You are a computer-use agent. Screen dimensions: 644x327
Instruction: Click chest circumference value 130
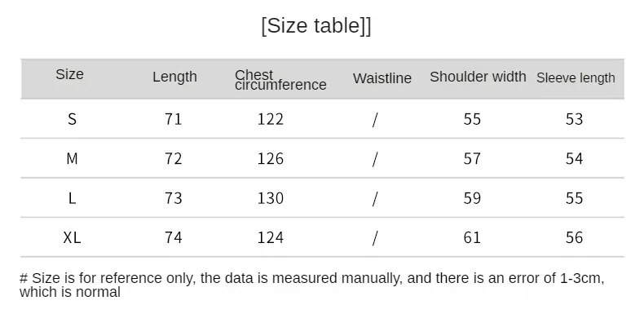(270, 198)
